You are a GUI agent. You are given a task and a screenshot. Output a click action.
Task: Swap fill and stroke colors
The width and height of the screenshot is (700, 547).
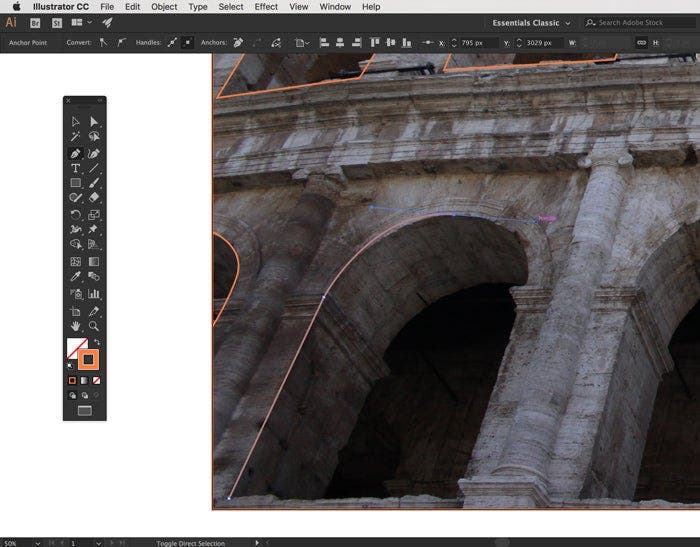97,342
